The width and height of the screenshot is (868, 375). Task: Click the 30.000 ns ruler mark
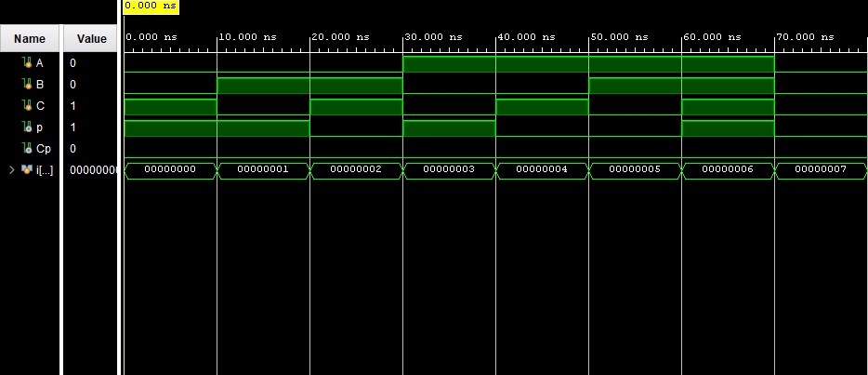click(434, 36)
